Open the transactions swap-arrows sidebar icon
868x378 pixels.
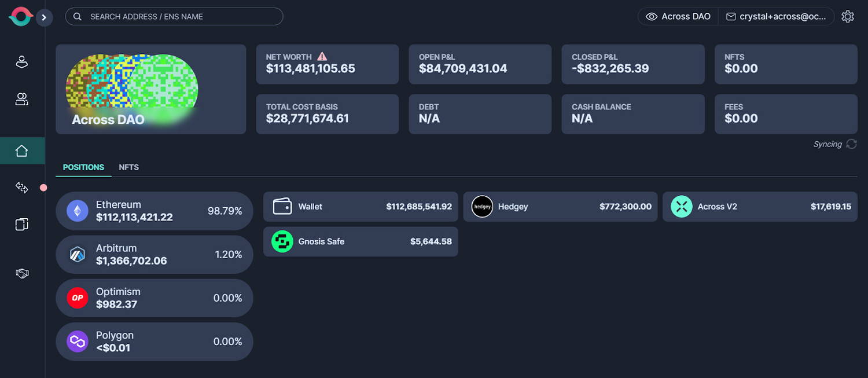click(x=21, y=188)
